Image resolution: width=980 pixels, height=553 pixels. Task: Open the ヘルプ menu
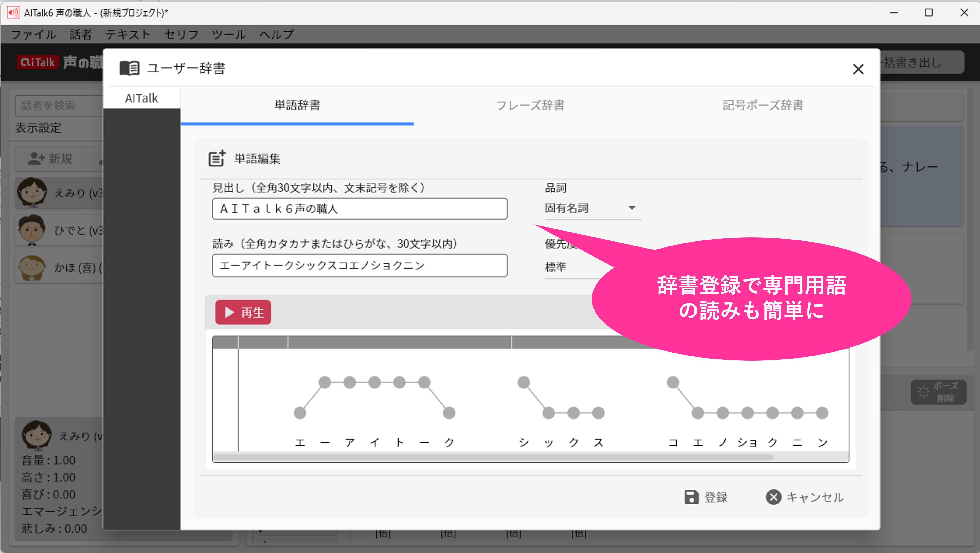point(277,35)
